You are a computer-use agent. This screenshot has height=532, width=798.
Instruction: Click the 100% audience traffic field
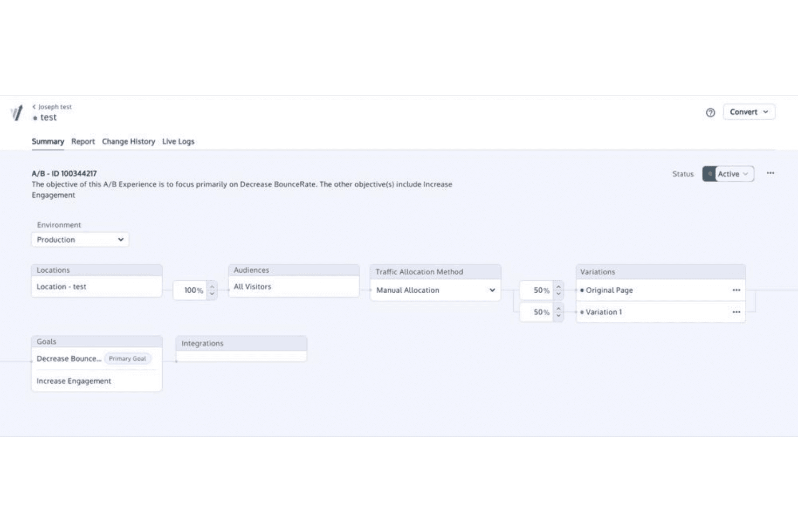click(190, 290)
